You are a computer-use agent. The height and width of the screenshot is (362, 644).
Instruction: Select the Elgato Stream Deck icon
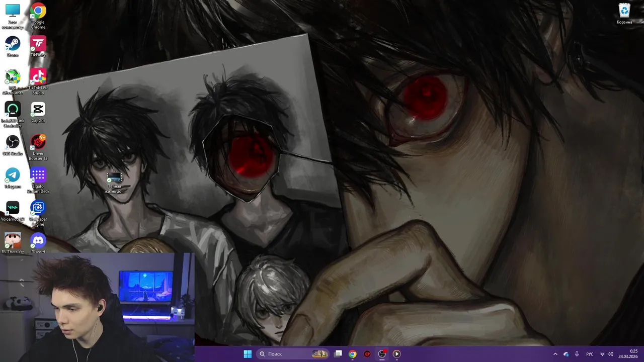point(38,180)
